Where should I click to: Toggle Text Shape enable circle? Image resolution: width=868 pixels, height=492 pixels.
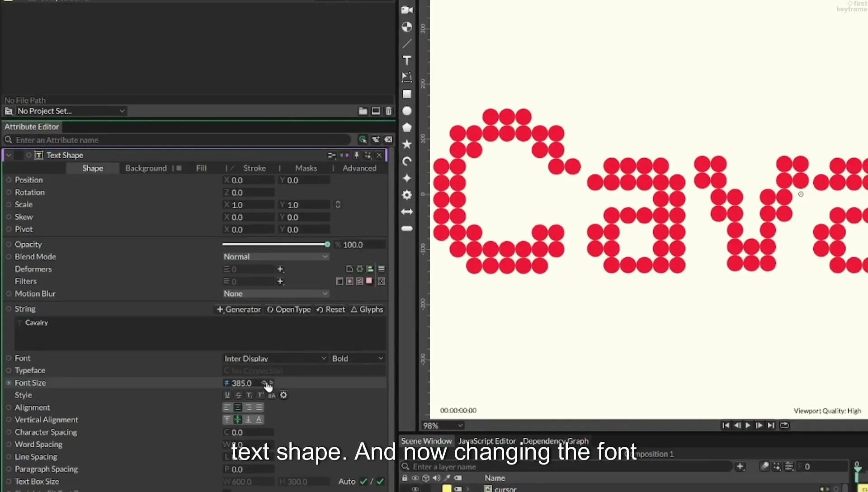coord(28,155)
